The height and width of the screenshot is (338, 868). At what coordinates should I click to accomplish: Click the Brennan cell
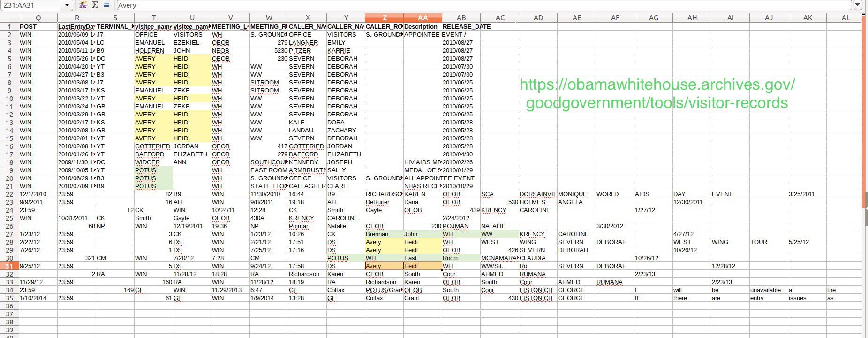[x=384, y=234]
